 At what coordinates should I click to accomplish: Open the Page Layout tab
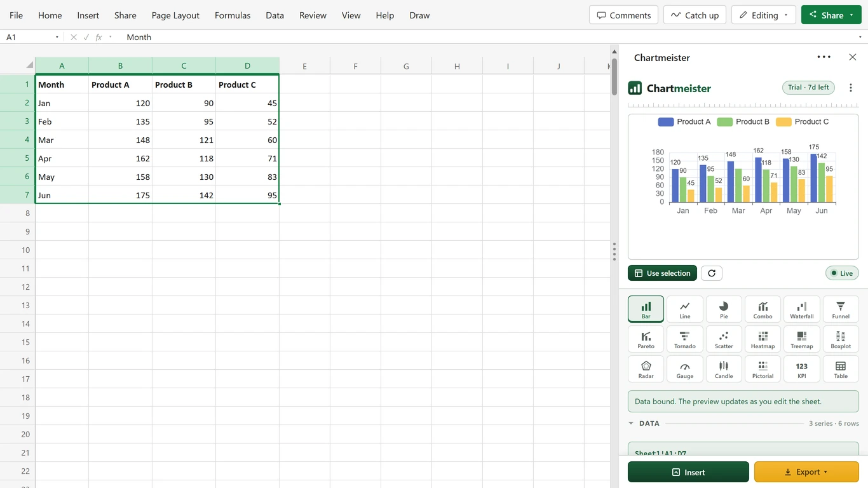click(175, 15)
